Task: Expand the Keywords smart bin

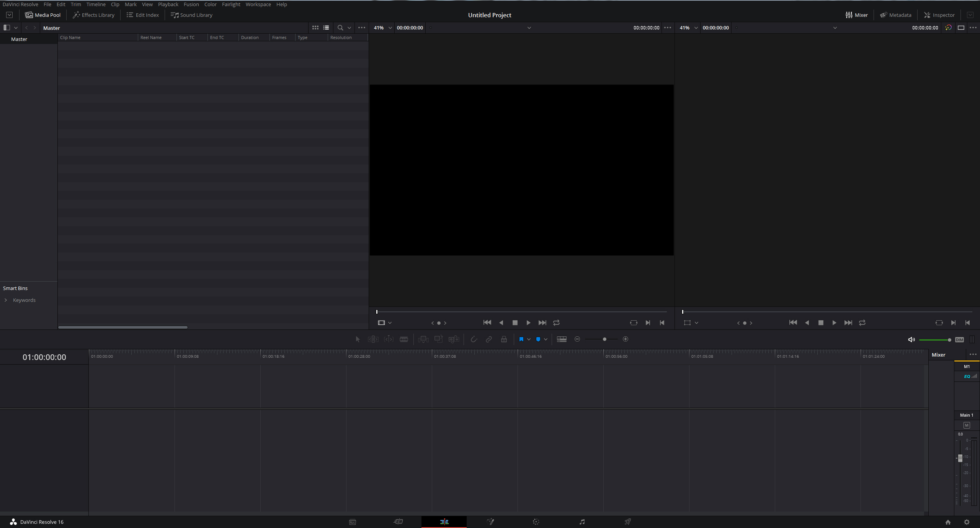Action: pyautogui.click(x=6, y=300)
